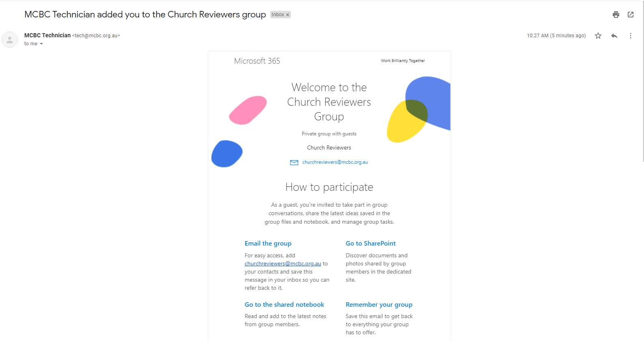Viewport: 644px width, 342px height.
Task: Click the envelope icon beside group address
Action: pyautogui.click(x=294, y=162)
